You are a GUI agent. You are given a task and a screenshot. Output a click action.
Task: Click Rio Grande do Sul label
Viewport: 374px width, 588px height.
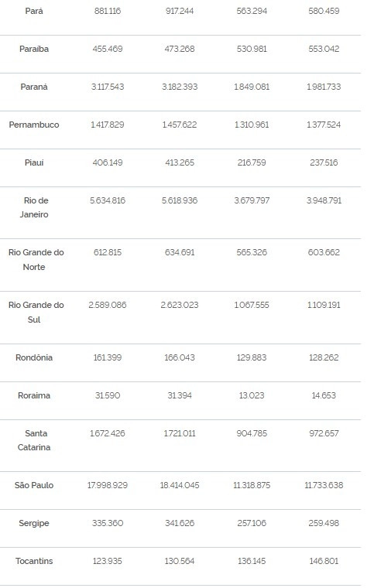(x=36, y=312)
